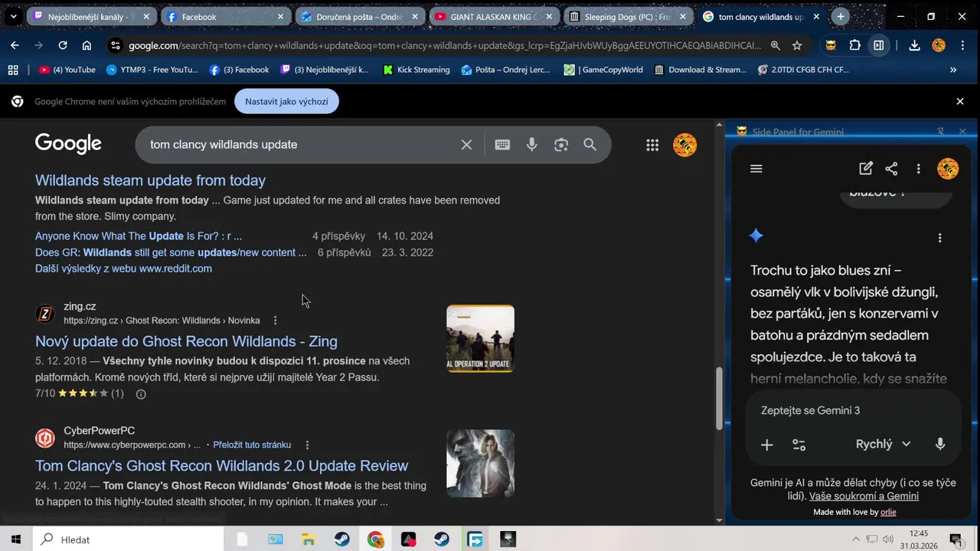
Task: Reload the current page
Action: click(63, 45)
